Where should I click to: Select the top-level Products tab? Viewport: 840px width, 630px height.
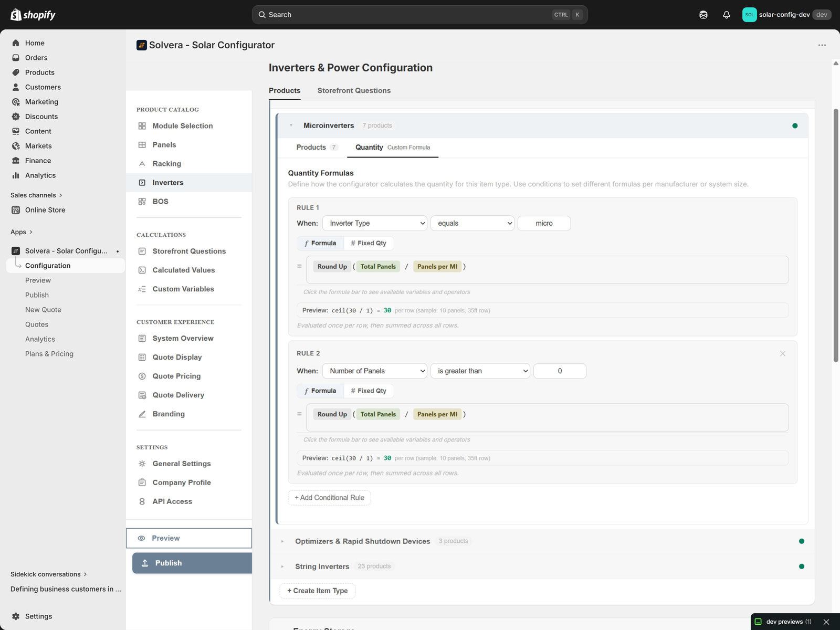click(x=285, y=90)
